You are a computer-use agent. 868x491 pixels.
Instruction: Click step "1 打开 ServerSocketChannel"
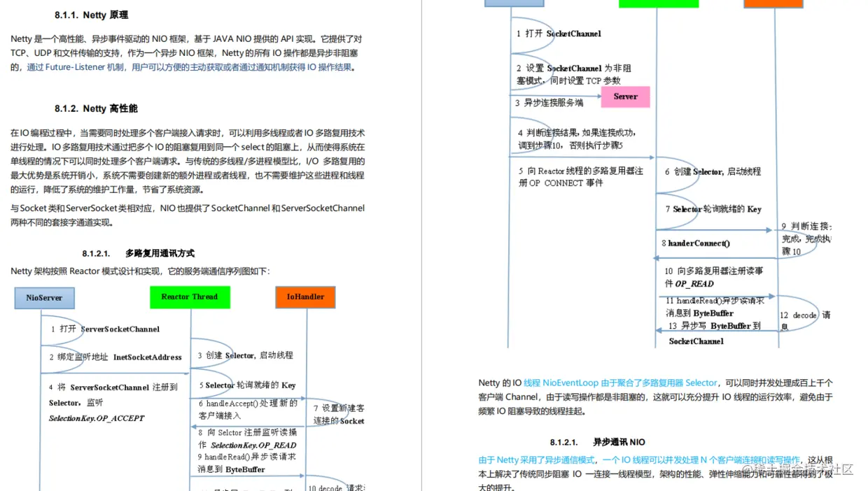pyautogui.click(x=105, y=329)
